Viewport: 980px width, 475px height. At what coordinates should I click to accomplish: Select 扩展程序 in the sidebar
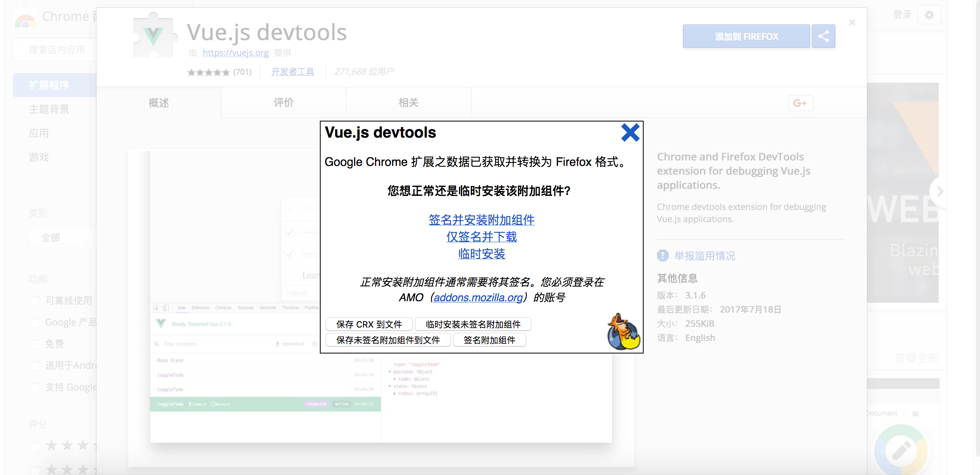tap(55, 85)
